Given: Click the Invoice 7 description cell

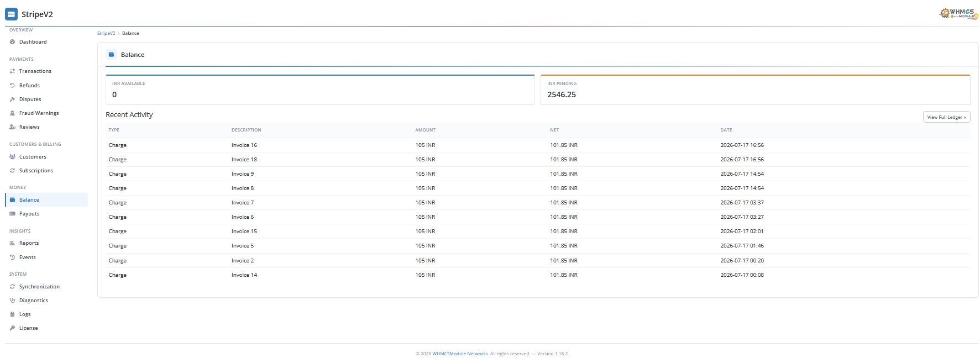Looking at the screenshot, I should pos(243,203).
